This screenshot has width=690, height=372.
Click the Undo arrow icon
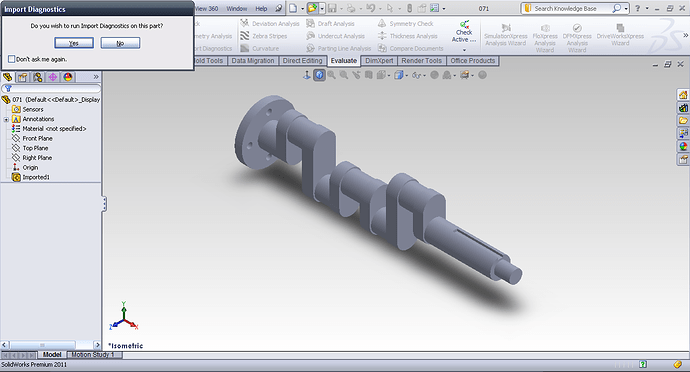point(371,8)
